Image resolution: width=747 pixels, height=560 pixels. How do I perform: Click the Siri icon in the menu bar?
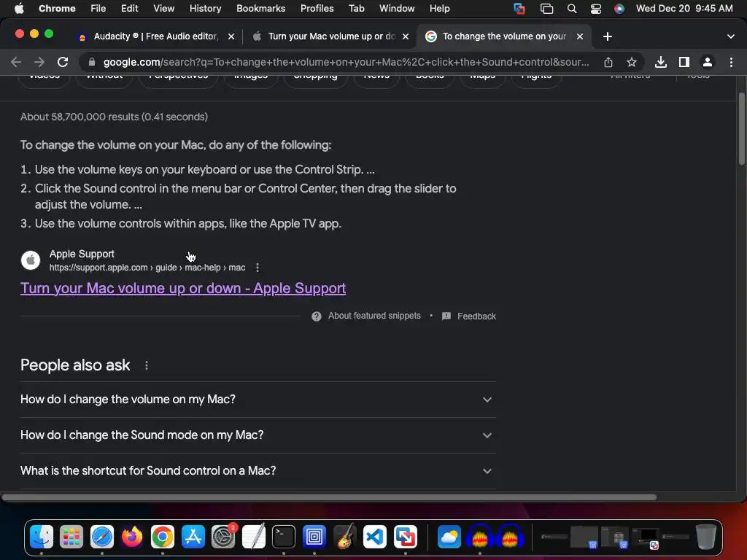click(x=619, y=9)
